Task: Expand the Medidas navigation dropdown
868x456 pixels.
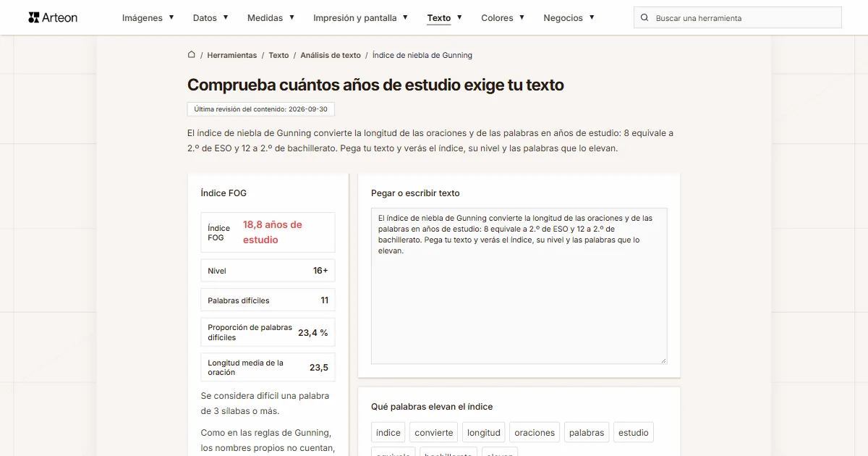Action: pyautogui.click(x=271, y=18)
